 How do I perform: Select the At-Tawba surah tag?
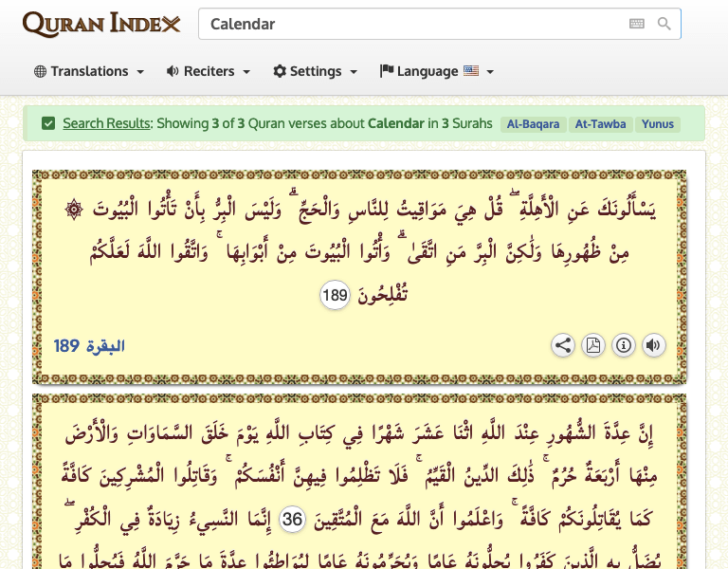pyautogui.click(x=599, y=124)
